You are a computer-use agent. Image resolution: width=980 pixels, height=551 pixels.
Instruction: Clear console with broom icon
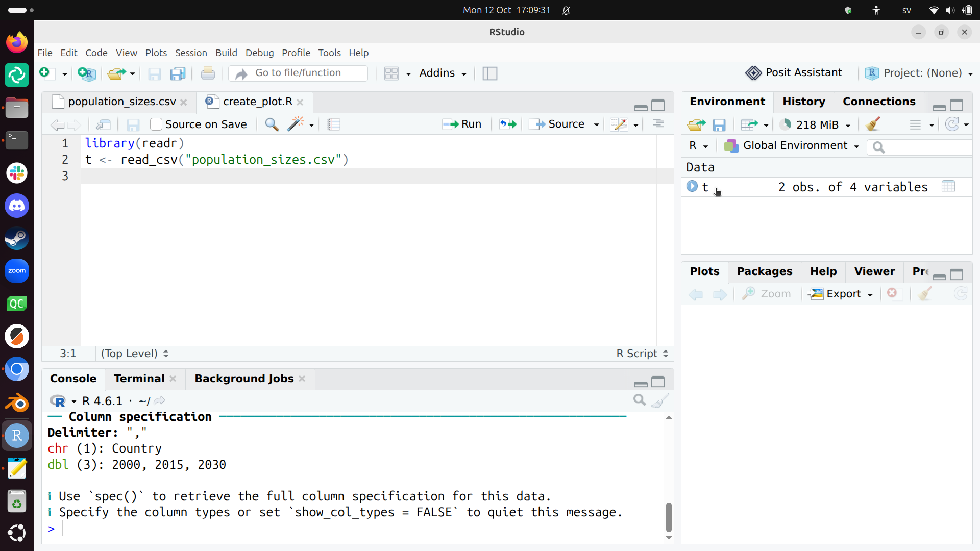point(659,400)
